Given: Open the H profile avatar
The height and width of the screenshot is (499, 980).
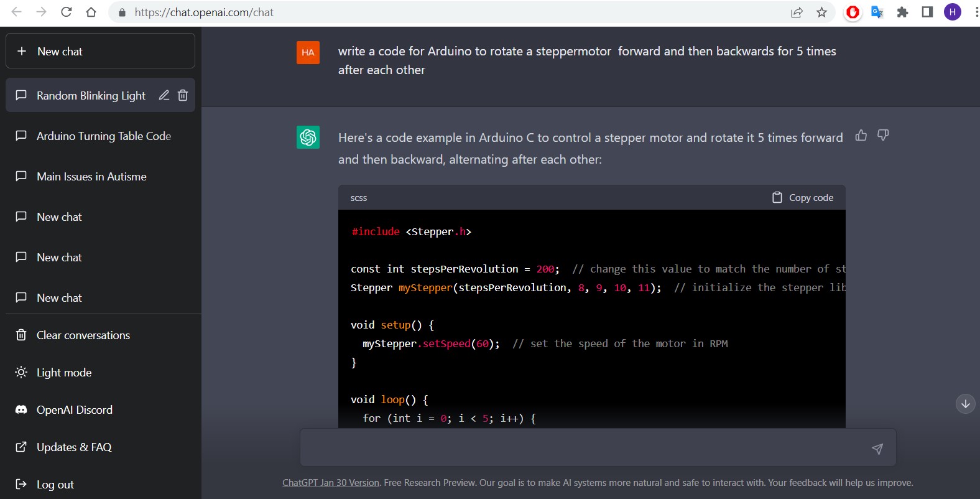Looking at the screenshot, I should (x=952, y=12).
